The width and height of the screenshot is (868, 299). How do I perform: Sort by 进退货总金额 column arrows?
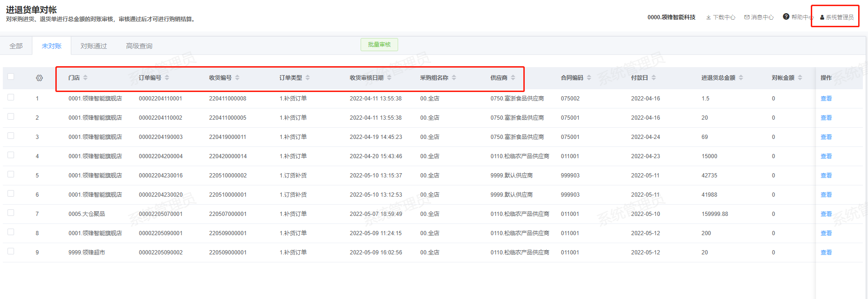coord(741,78)
